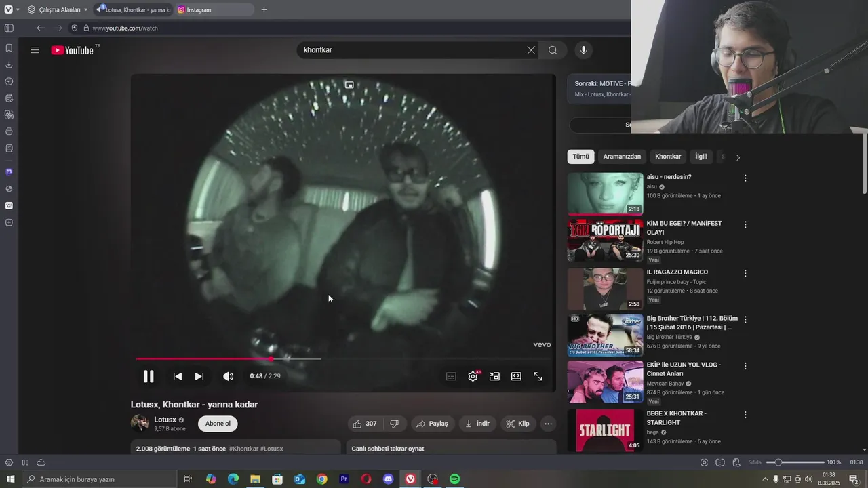Toggle the Vivaldi side panel button
This screenshot has width=868, height=488.
coord(9,28)
